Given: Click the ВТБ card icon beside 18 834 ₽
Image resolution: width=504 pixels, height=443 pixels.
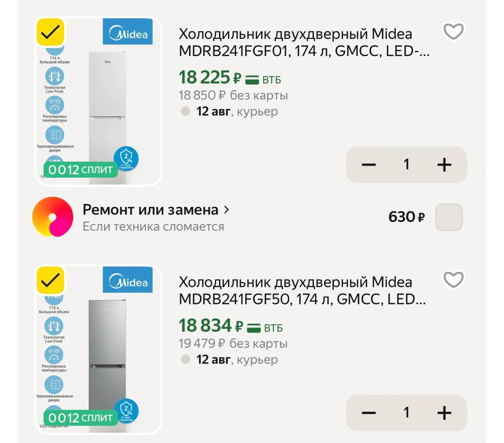Looking at the screenshot, I should tap(254, 328).
